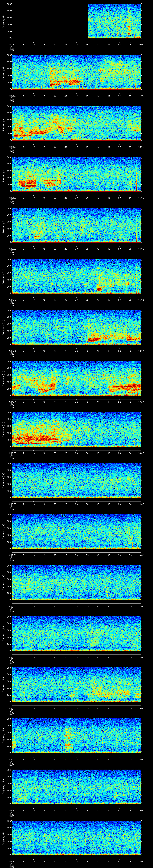153x868 pixels.
Task: Click the 14:20:00 start time label
Action: click(x=12, y=606)
